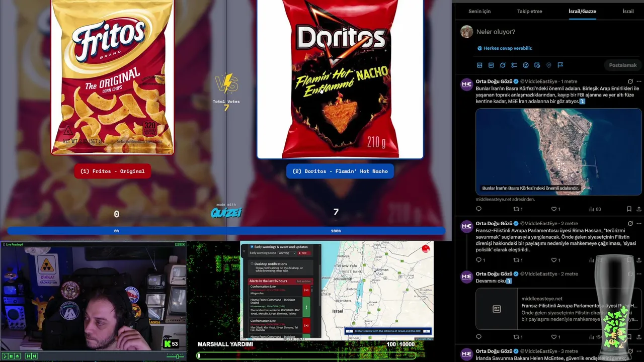Click the schedule post icon
This screenshot has width=644, height=362.
point(537,65)
